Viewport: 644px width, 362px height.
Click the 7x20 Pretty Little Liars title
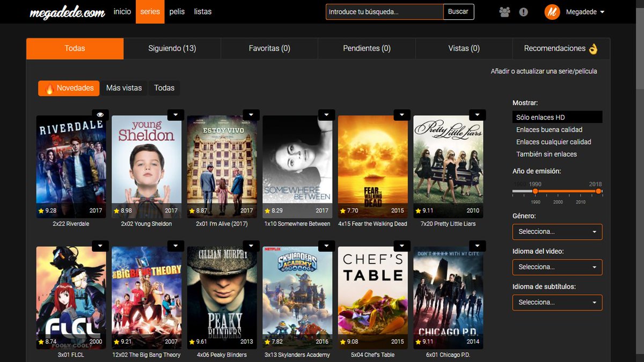point(448,224)
